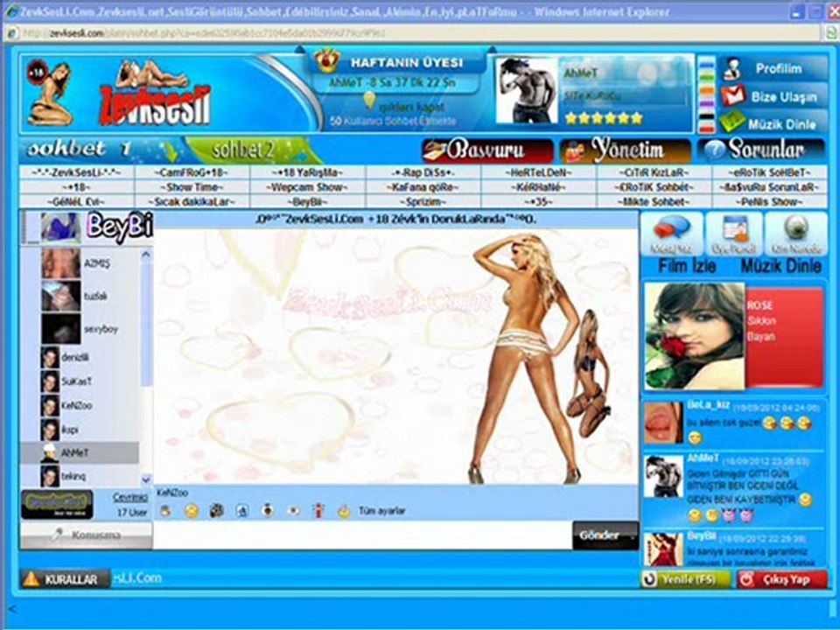Select the ~Wepcam Show~ room

[x=307, y=187]
